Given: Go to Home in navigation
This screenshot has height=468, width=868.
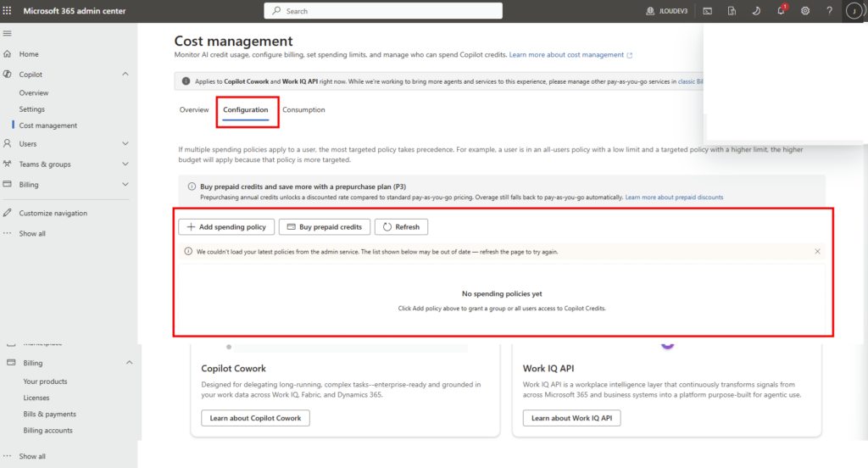Looking at the screenshot, I should [x=29, y=54].
